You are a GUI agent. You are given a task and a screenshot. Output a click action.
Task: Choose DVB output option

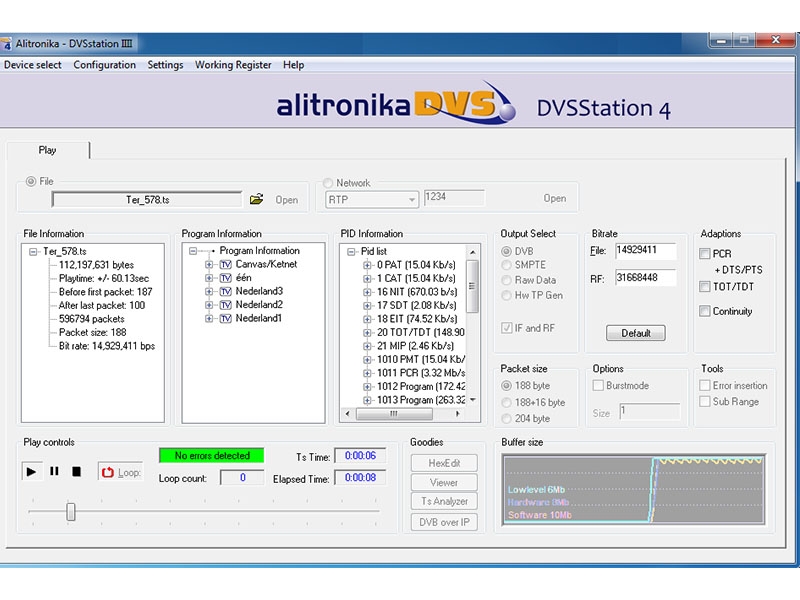click(506, 251)
